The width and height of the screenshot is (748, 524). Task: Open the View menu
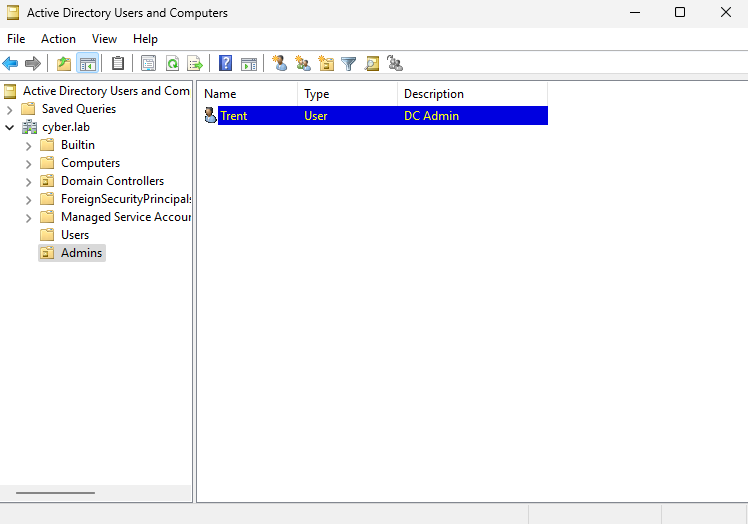coord(104,39)
